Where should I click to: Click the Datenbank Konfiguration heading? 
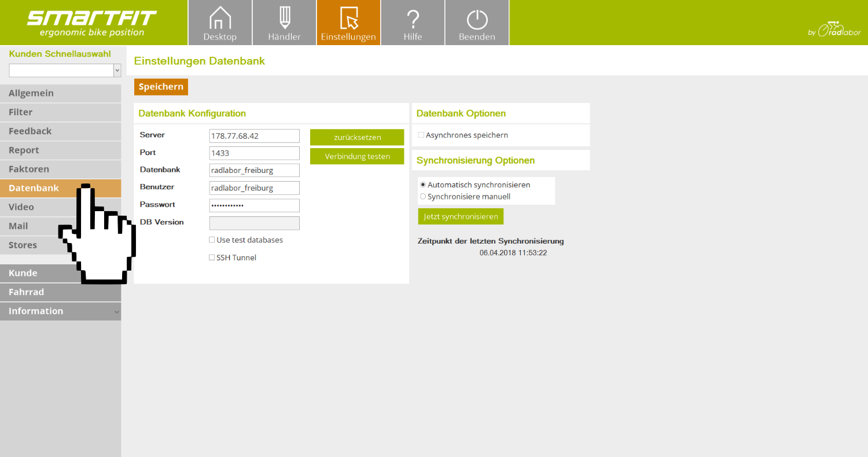point(192,113)
